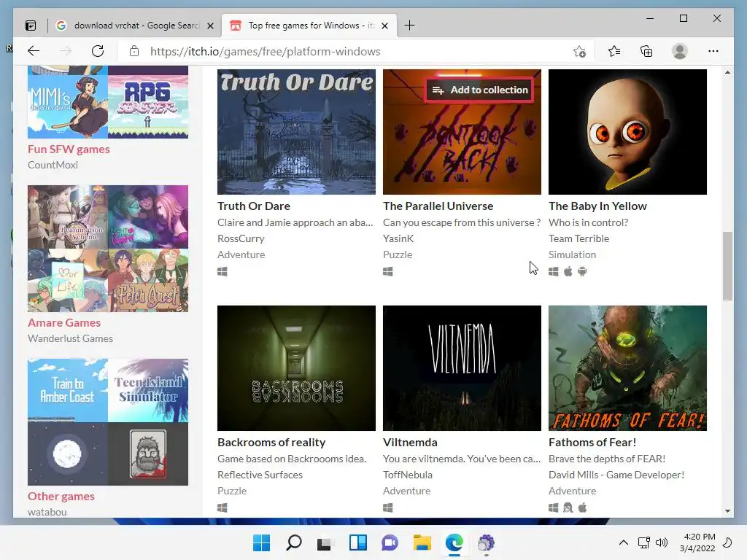Open the Fun SFW games collection link
This screenshot has height=560, width=747.
click(x=69, y=149)
